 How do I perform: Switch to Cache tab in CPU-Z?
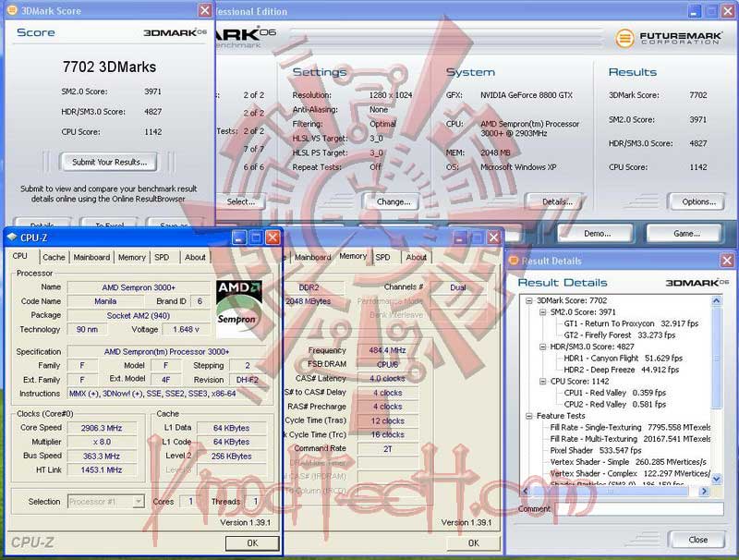[54, 258]
